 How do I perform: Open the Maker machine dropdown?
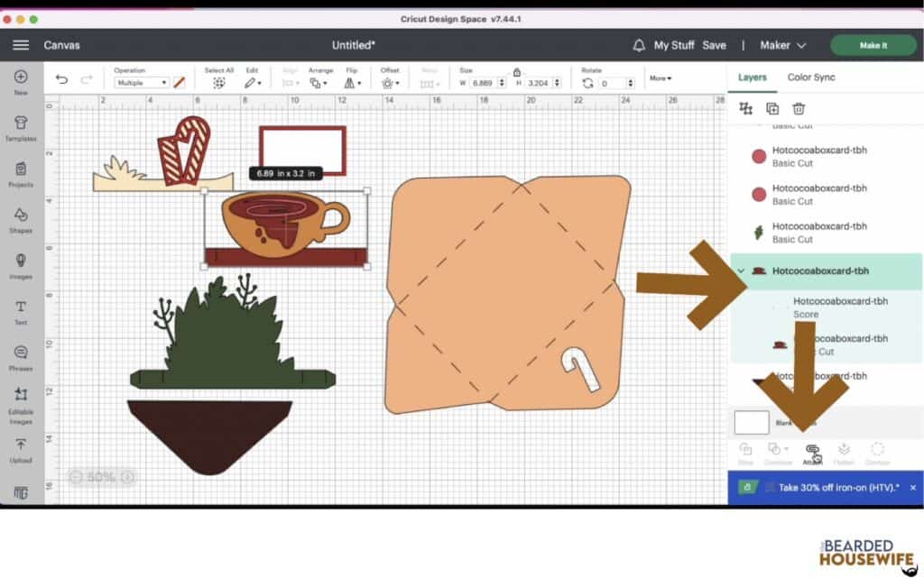point(782,45)
